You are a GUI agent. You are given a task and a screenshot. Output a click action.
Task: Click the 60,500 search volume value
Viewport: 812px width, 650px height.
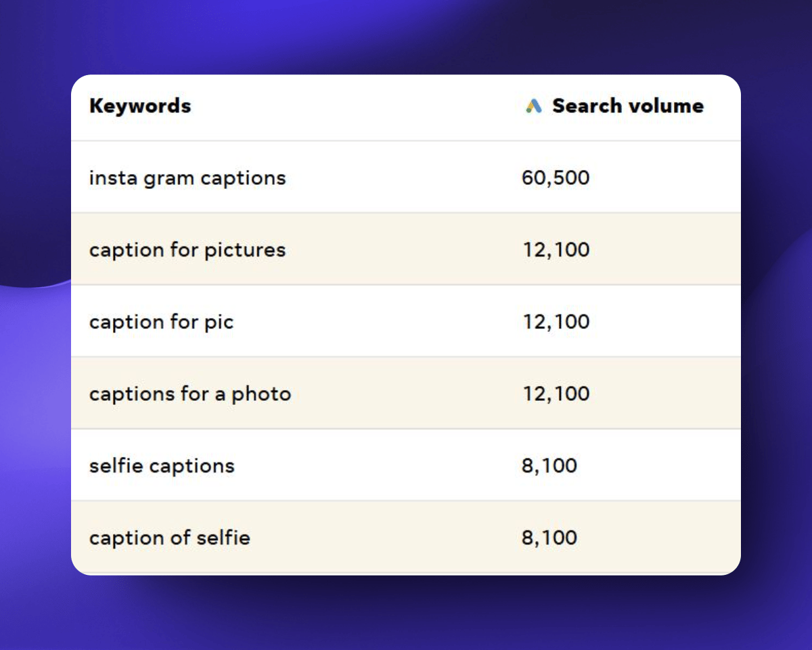point(556,178)
